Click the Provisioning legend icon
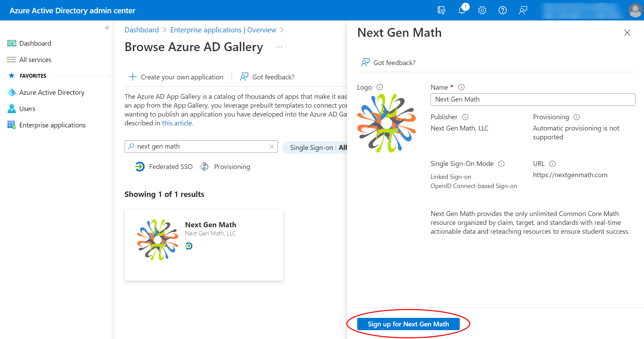The image size is (644, 339). click(x=204, y=167)
